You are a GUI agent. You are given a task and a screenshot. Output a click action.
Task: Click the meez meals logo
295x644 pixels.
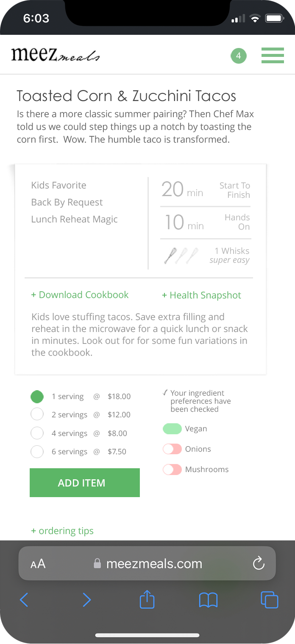tap(56, 55)
